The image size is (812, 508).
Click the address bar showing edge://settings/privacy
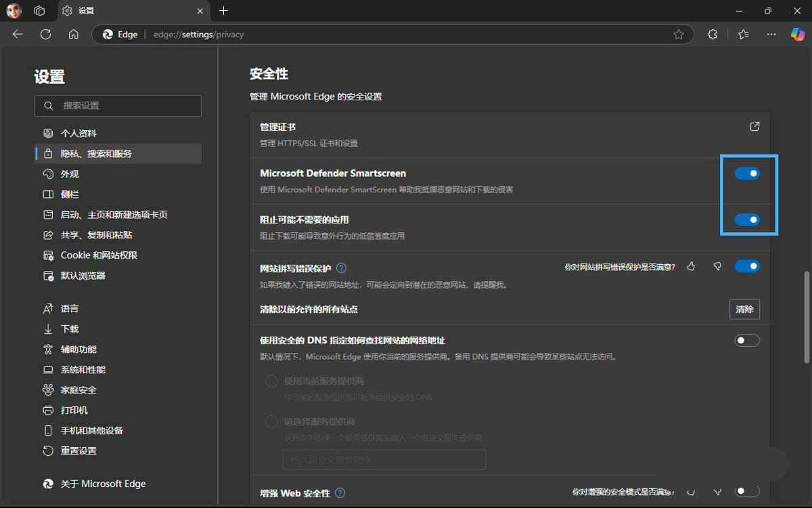[x=392, y=35]
